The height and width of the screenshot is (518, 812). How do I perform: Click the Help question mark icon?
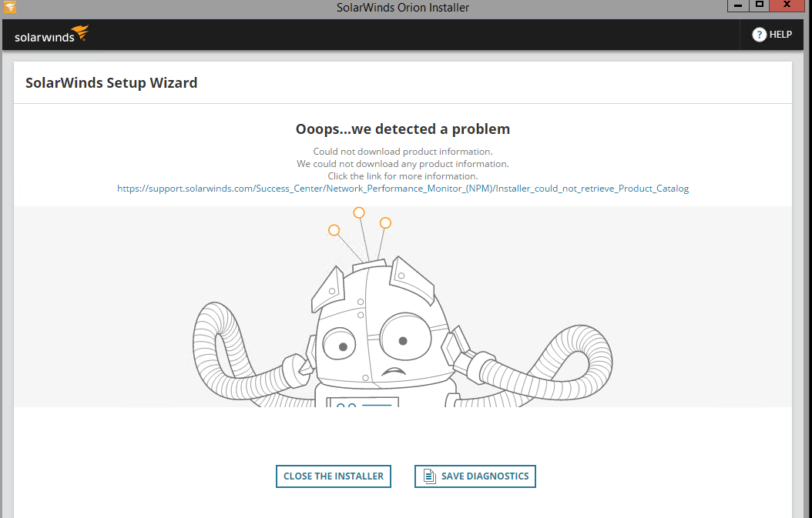759,35
